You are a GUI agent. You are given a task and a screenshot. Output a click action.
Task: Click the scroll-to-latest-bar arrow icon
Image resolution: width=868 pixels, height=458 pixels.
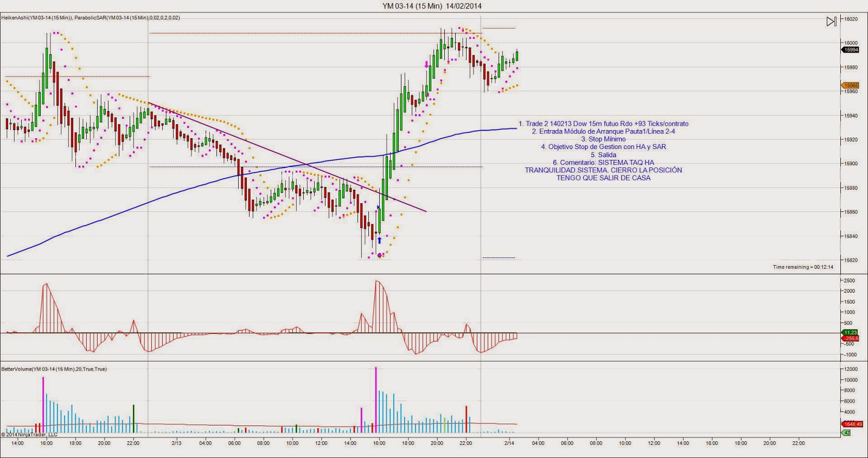[x=831, y=22]
